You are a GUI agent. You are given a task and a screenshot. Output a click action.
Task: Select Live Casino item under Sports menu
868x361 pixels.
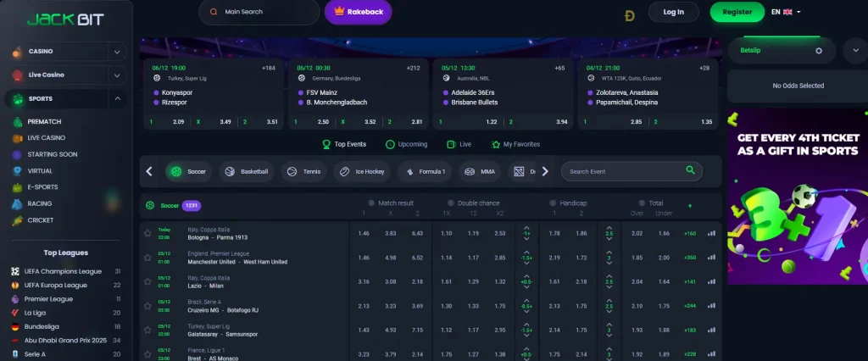[x=47, y=138]
